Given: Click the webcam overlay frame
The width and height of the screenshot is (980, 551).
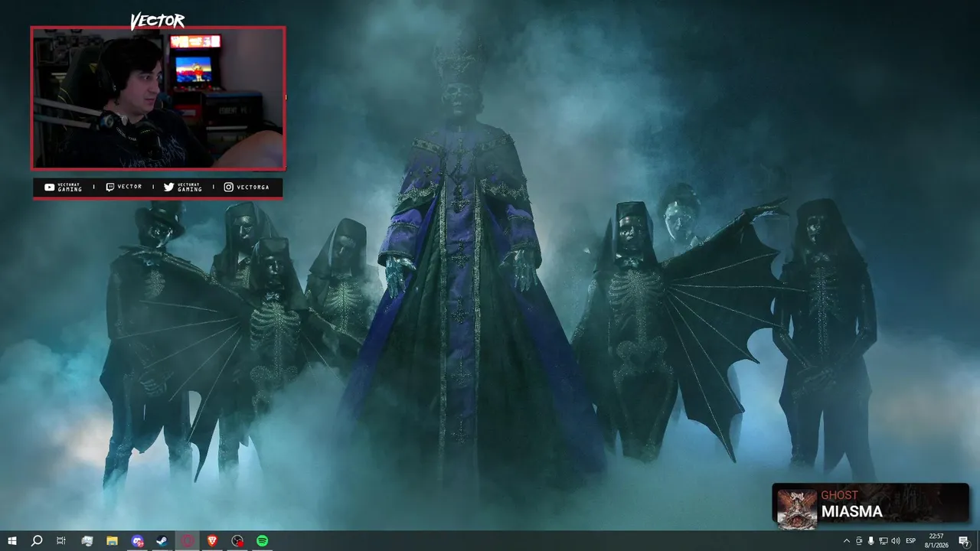Looking at the screenshot, I should [x=158, y=98].
